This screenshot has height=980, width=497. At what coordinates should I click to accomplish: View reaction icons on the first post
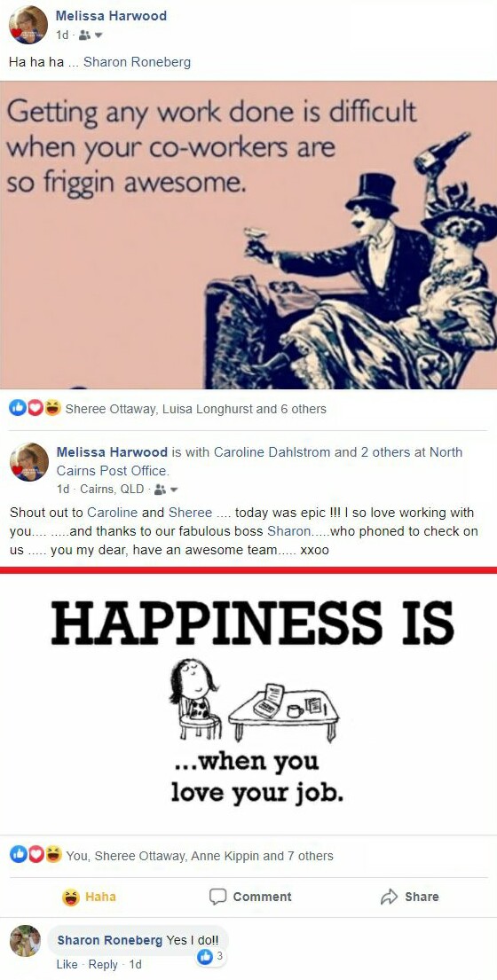35,409
